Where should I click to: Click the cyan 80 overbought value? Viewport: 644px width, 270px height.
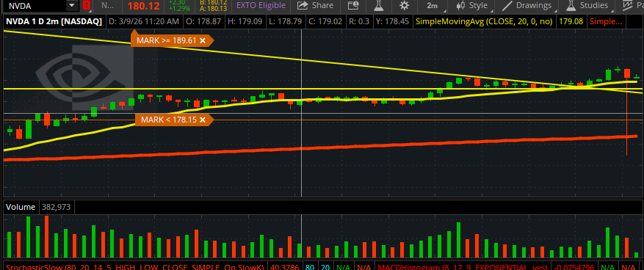(x=310, y=268)
